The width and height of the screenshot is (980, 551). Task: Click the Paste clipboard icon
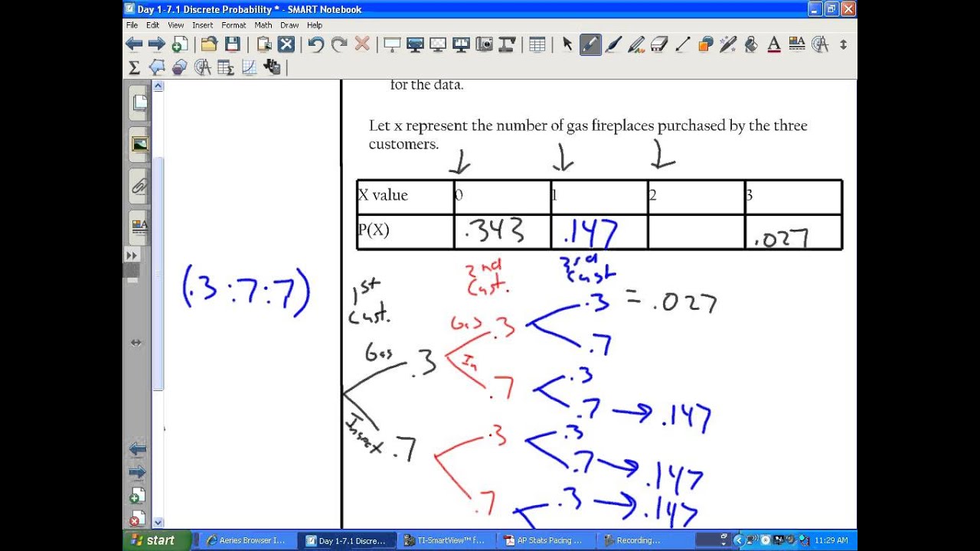pyautogui.click(x=263, y=44)
